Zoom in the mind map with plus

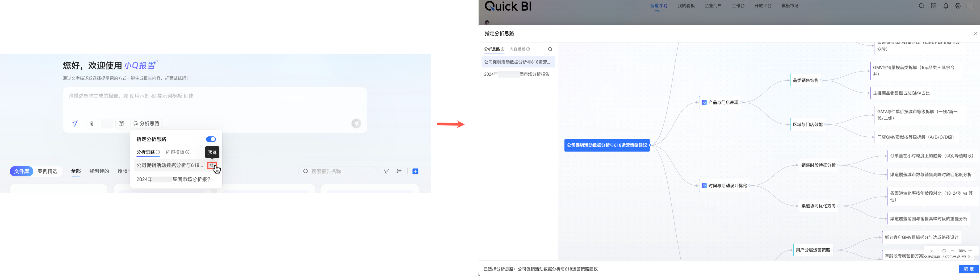[970, 251]
